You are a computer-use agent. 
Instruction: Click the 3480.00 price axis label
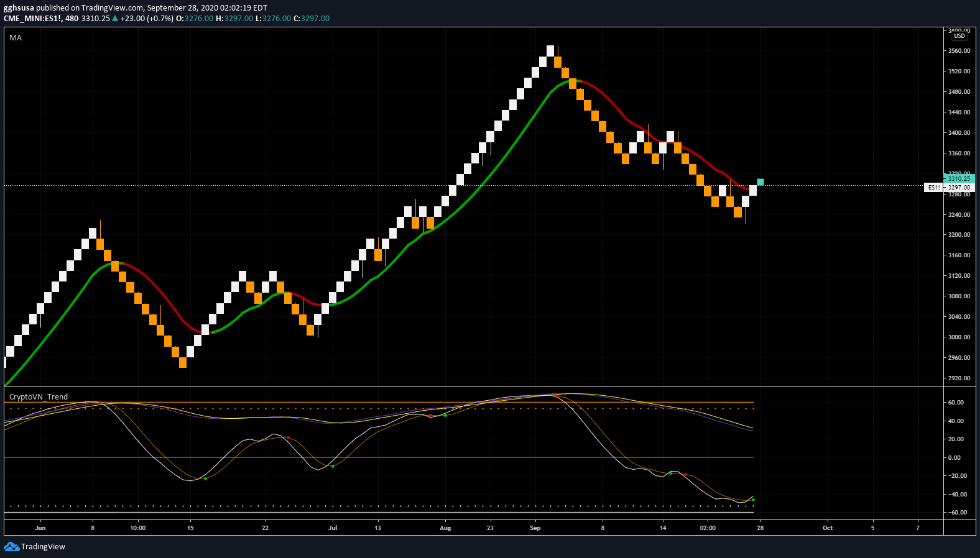959,92
